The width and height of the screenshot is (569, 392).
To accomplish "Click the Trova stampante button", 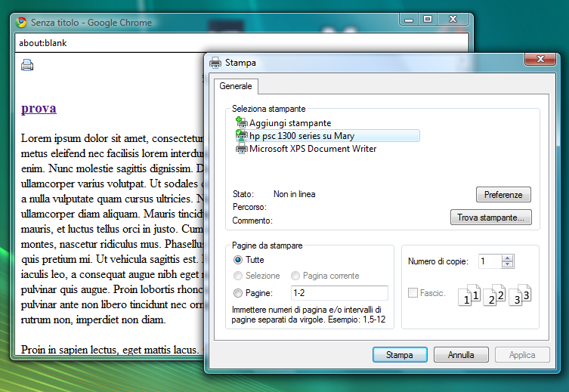I will (491, 218).
